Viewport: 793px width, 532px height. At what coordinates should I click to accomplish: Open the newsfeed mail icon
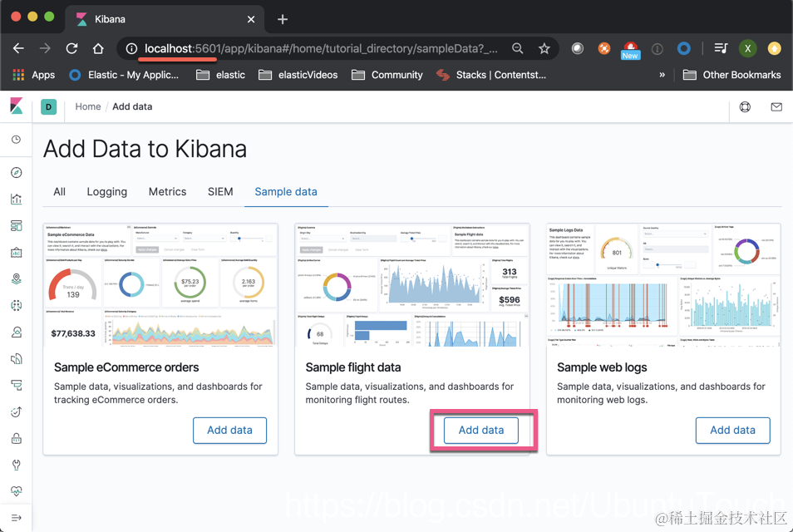pos(776,106)
